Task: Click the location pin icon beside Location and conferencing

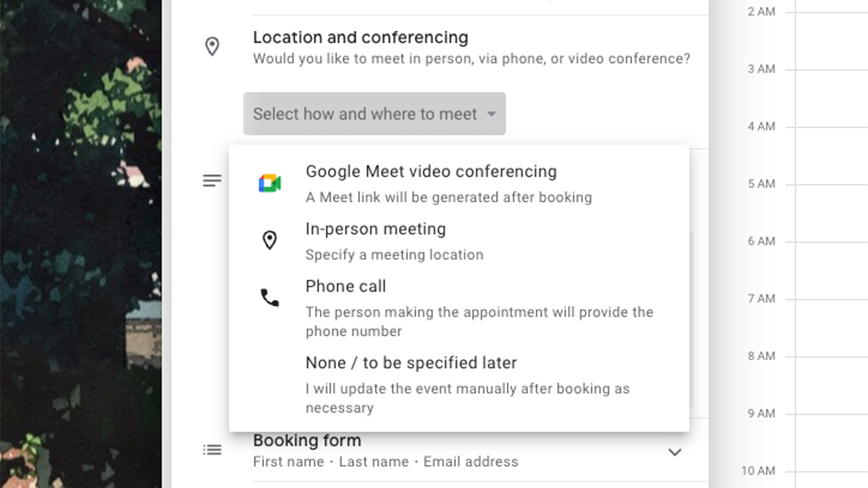Action: pos(212,46)
